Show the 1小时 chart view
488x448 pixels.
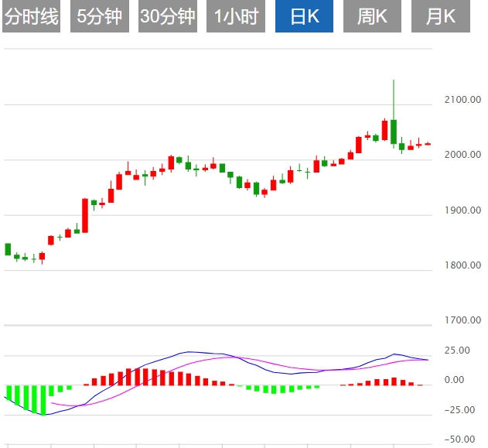[236, 16]
